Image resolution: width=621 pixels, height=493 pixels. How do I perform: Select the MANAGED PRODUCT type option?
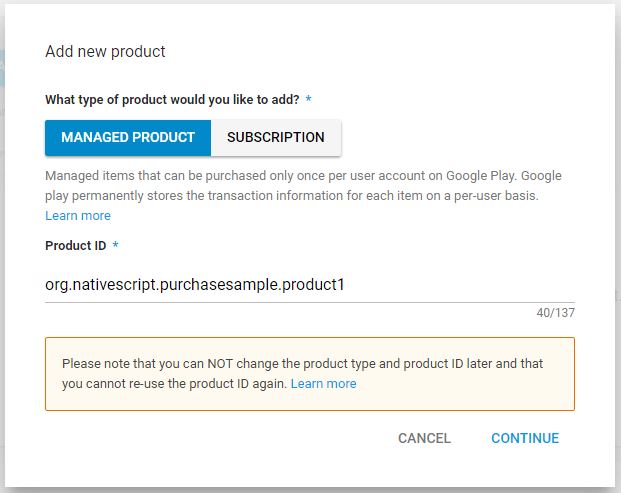[x=128, y=137]
